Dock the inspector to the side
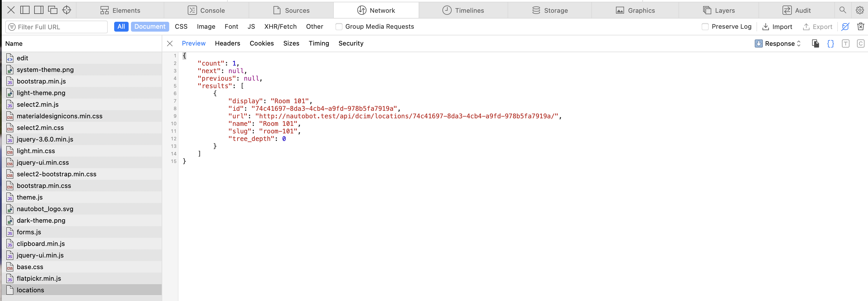 coord(39,10)
